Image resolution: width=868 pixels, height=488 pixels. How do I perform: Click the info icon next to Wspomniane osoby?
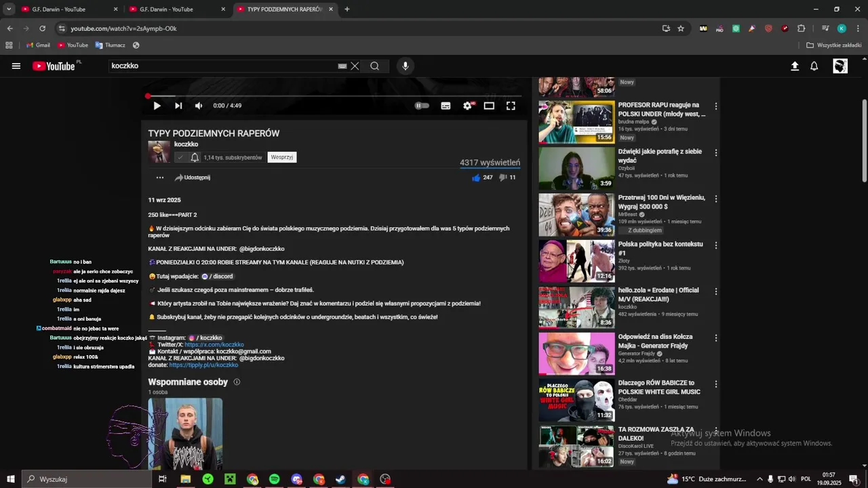point(237,382)
